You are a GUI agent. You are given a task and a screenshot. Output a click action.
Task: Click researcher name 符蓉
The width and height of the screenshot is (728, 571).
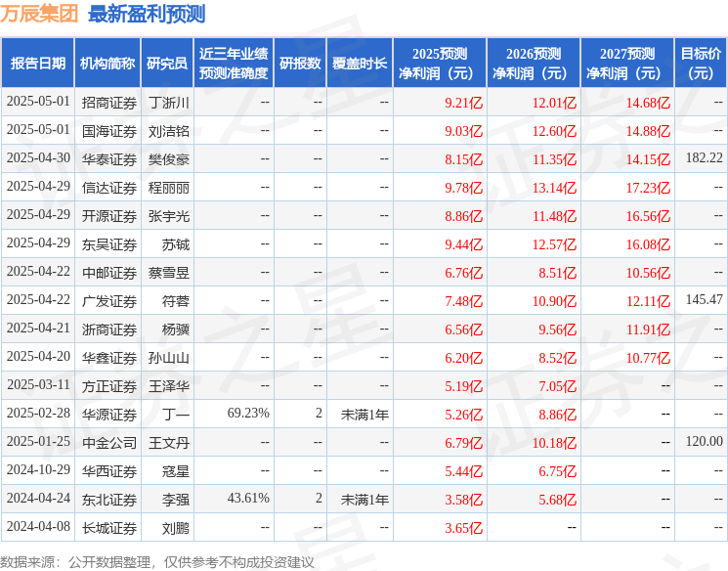coord(176,301)
